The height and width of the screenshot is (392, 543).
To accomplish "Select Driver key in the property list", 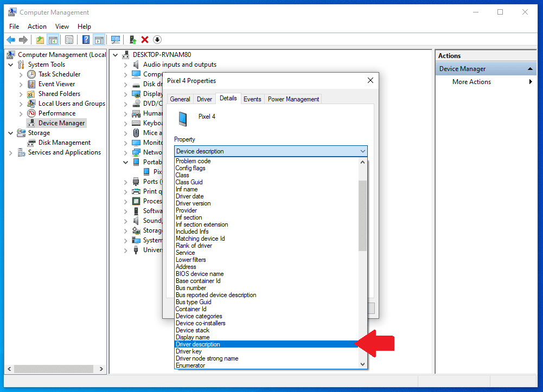I will pyautogui.click(x=188, y=351).
